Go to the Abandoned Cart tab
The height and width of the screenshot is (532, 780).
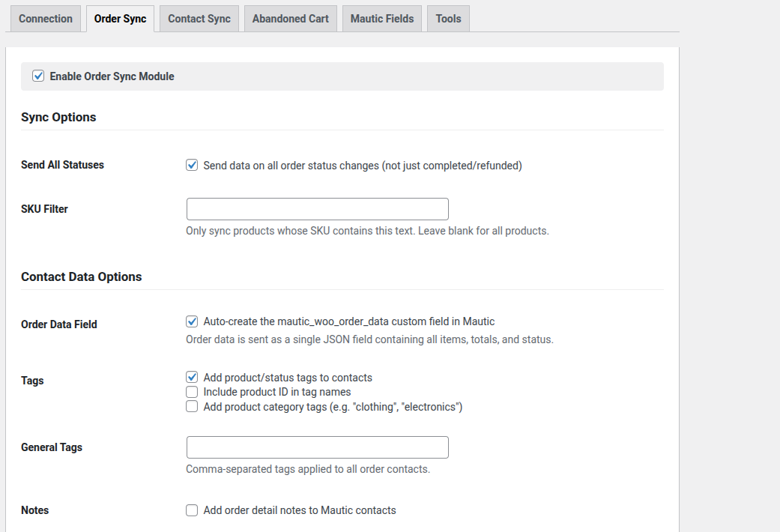[290, 19]
